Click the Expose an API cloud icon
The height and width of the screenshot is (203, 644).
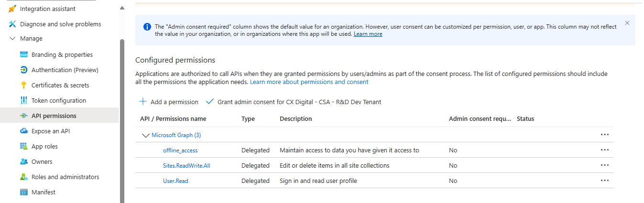[24, 131]
